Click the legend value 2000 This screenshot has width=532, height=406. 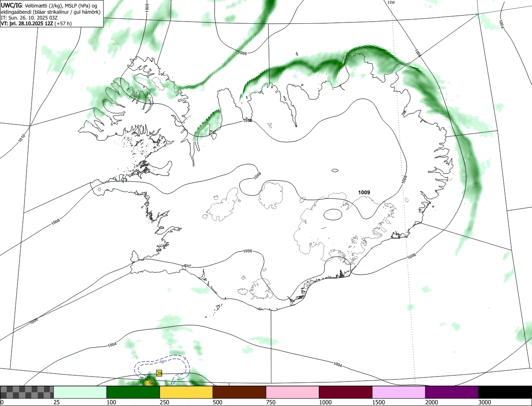431,402
